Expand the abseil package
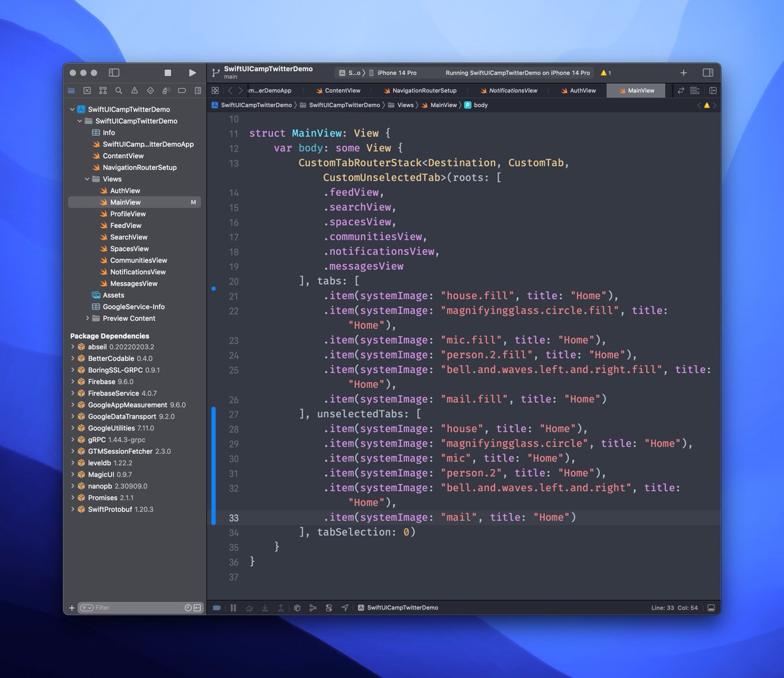Viewport: 784px width, 678px height. point(73,347)
